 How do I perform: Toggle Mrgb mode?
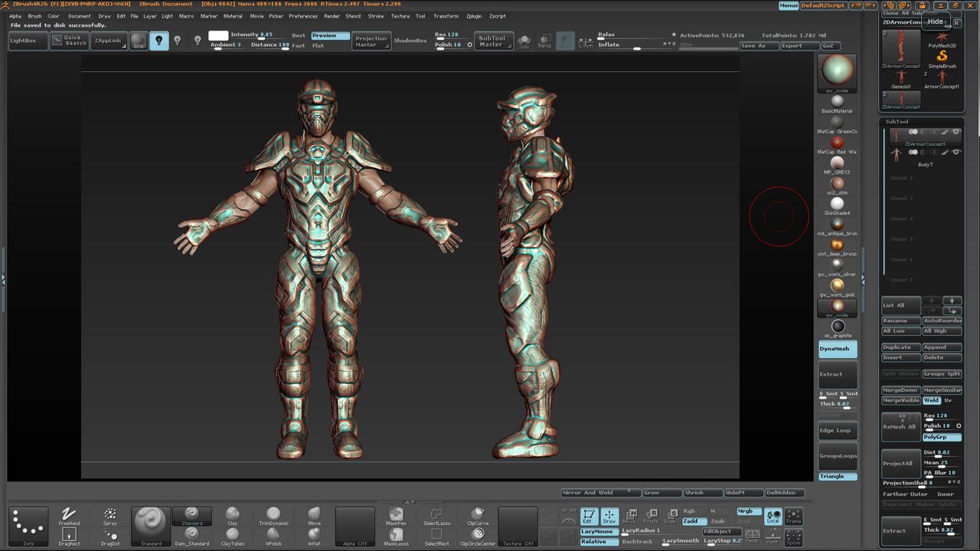[748, 511]
